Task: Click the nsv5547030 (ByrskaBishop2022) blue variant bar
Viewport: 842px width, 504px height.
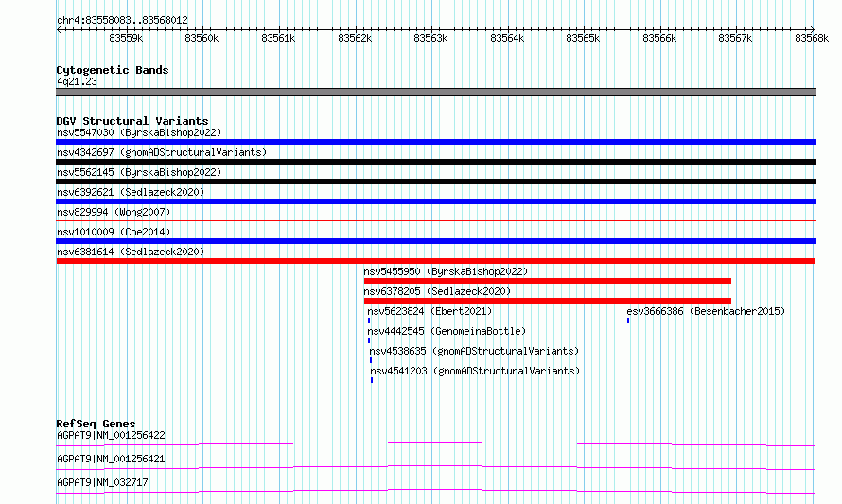Action: pos(435,142)
